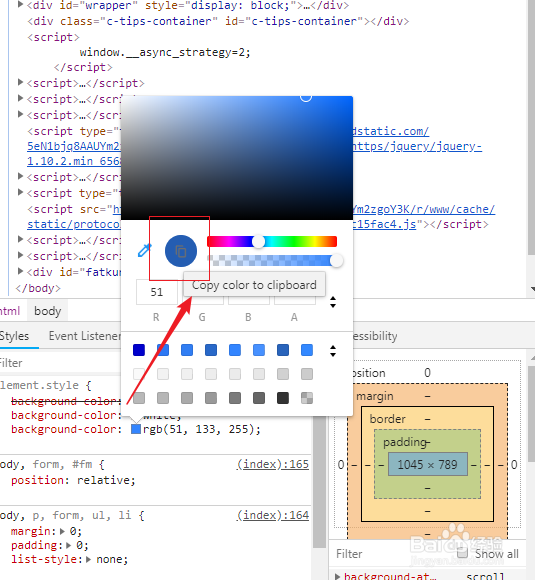535x580 pixels.
Task: Expand the margin shorthand property triangle
Action: click(62, 532)
